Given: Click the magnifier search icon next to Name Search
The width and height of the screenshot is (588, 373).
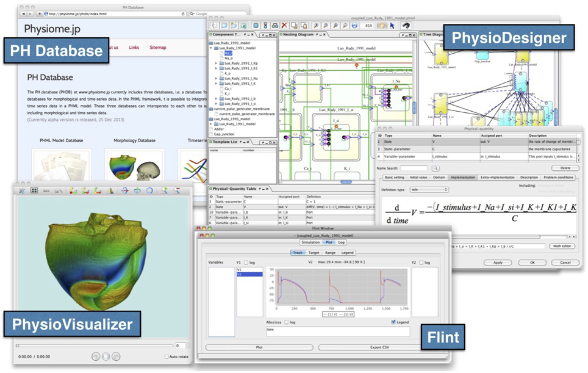Looking at the screenshot, I should tap(436, 168).
